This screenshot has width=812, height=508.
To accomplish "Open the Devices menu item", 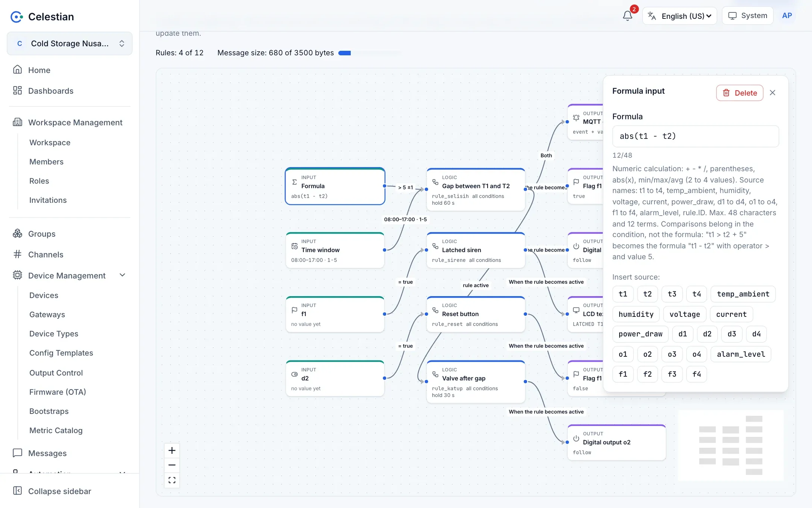I will tap(44, 295).
